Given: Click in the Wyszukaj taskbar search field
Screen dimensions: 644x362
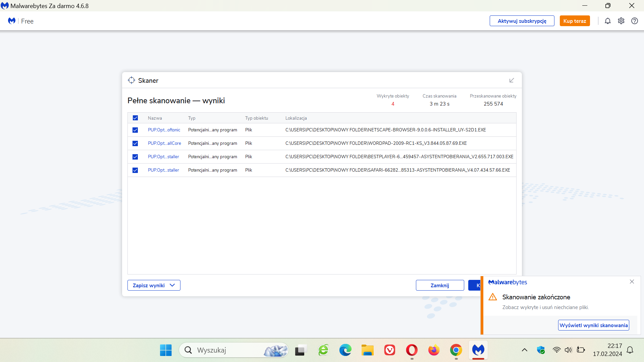Looking at the screenshot, I should 234,350.
